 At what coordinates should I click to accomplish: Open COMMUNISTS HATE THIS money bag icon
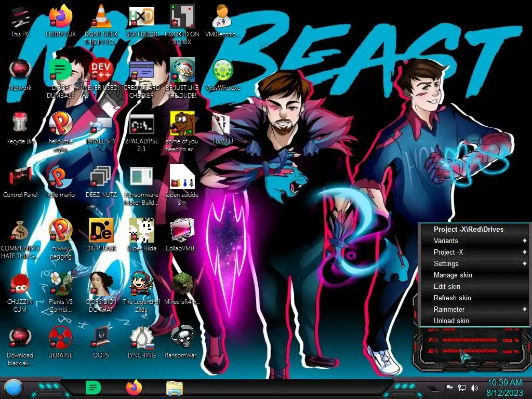[x=20, y=238]
